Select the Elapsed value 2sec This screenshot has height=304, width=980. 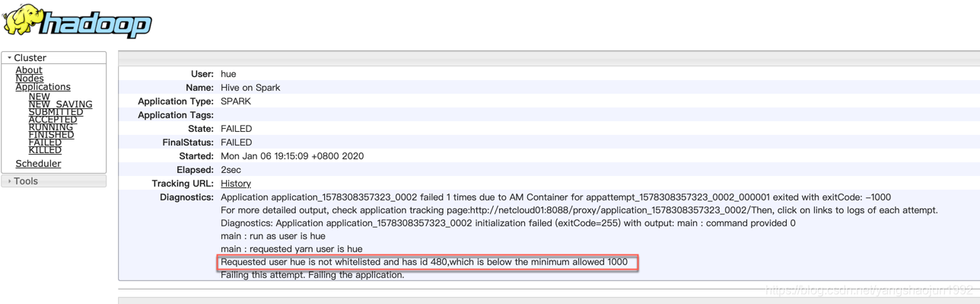coord(231,170)
